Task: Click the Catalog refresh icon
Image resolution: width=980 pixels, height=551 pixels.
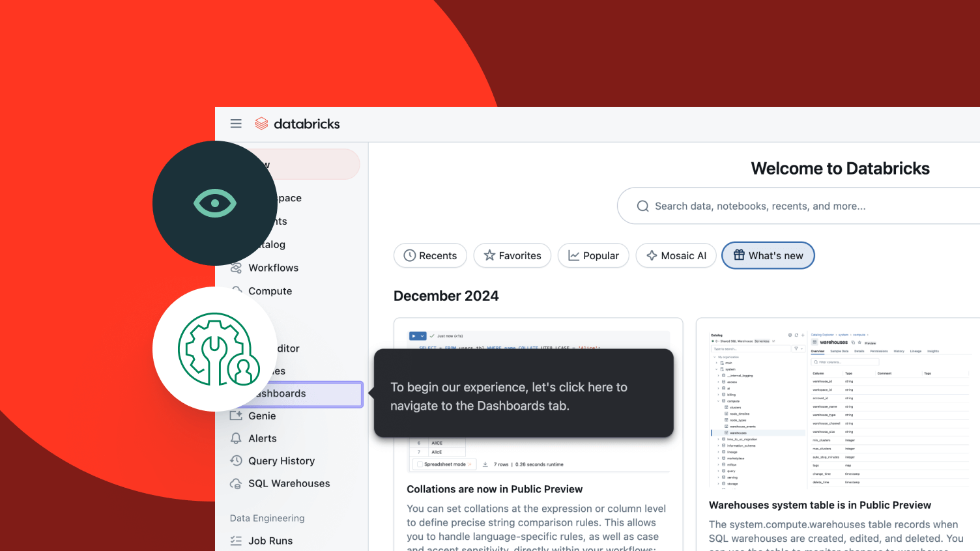Action: 796,335
